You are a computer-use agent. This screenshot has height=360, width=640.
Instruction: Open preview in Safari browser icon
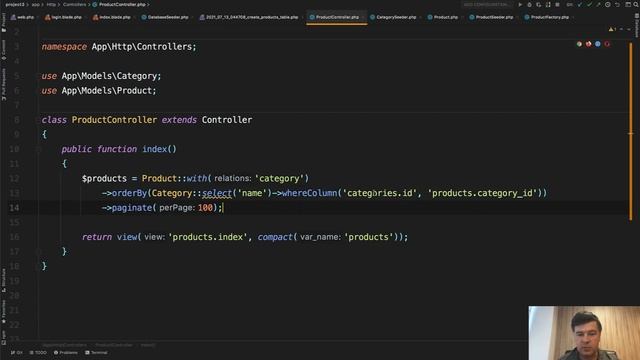coord(598,44)
